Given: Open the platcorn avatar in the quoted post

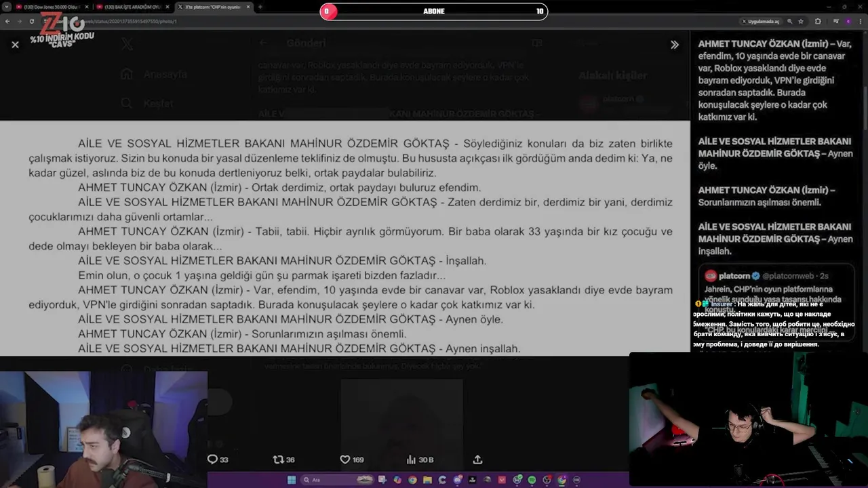Looking at the screenshot, I should 711,276.
